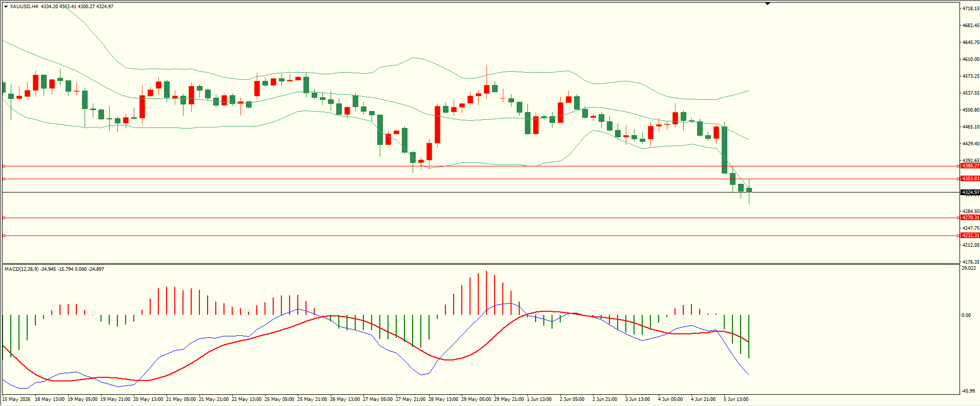Click the 29.022 MACD scale value

(x=969, y=268)
